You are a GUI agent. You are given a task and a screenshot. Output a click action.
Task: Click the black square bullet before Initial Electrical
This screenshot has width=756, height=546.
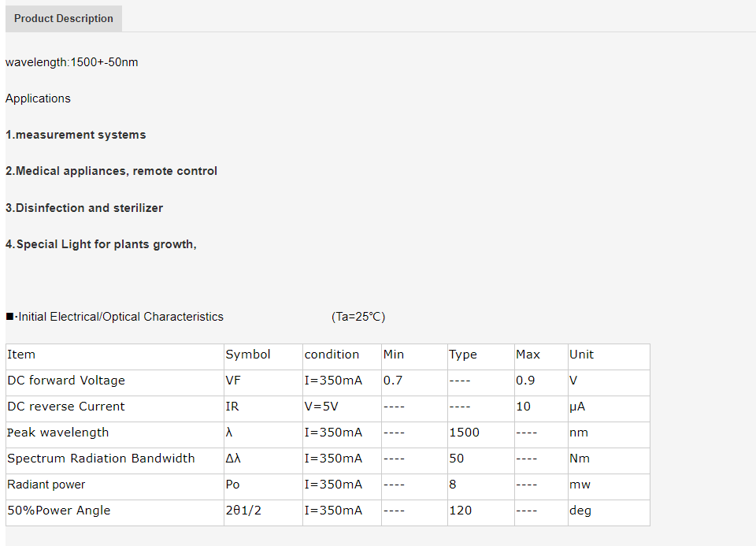pyautogui.click(x=9, y=317)
